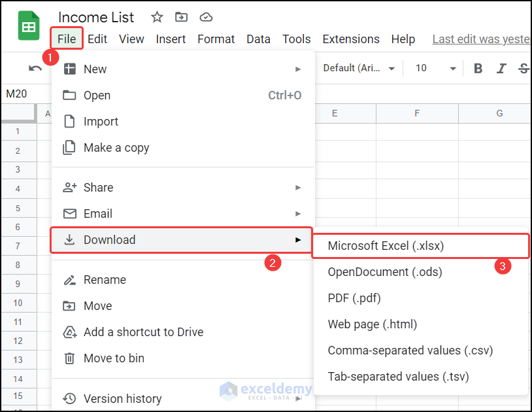Download as PDF (.pdf)
This screenshot has width=532, height=412.
click(354, 298)
